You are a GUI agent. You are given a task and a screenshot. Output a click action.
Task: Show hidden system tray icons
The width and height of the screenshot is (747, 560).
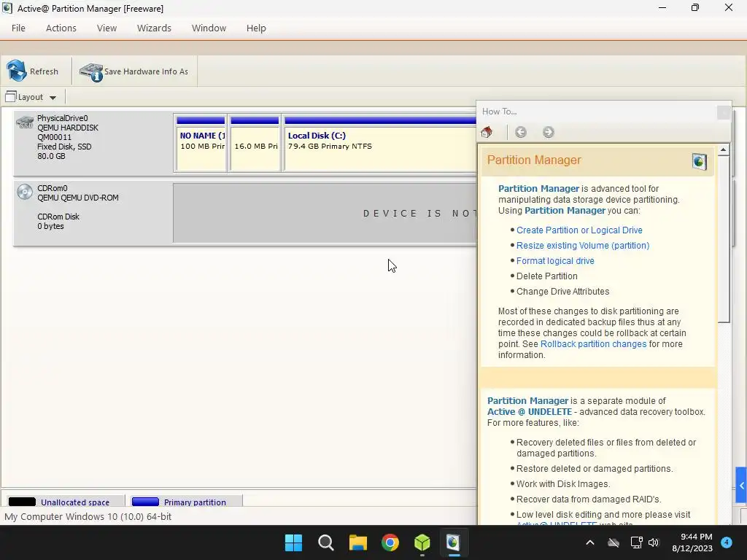589,542
